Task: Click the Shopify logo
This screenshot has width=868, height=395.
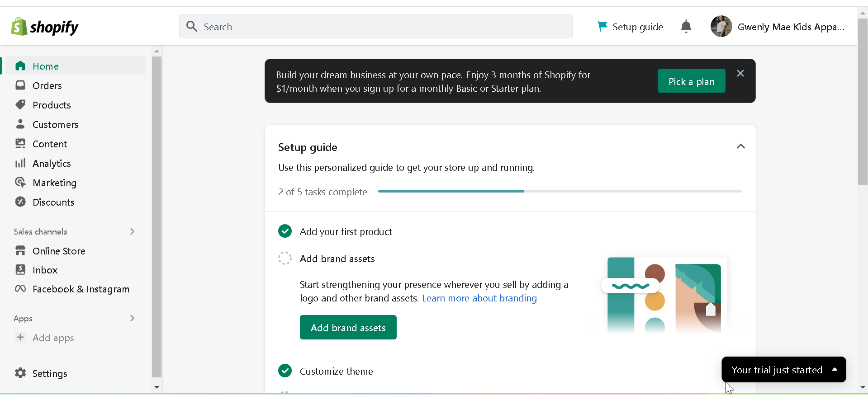Action: [x=44, y=27]
